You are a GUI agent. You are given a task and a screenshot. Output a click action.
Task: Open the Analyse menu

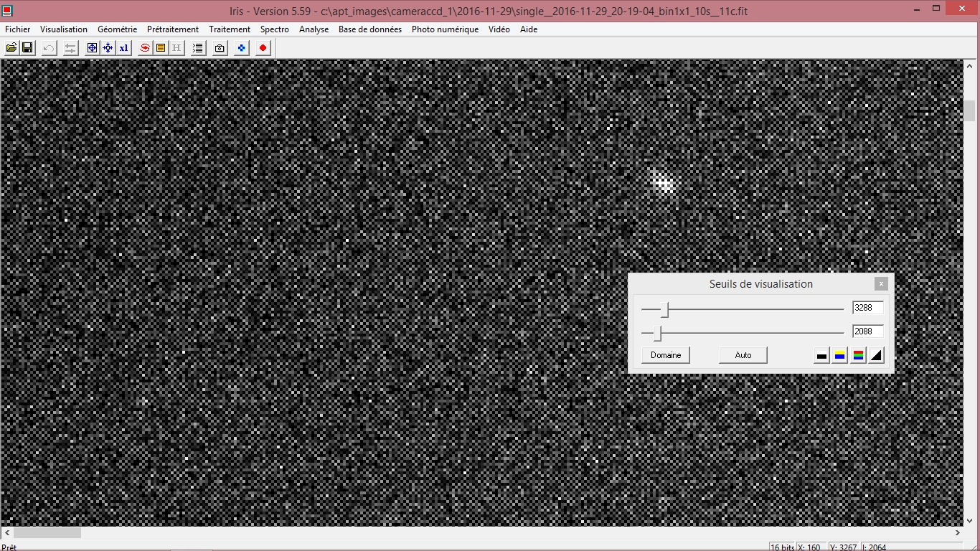pyautogui.click(x=314, y=29)
